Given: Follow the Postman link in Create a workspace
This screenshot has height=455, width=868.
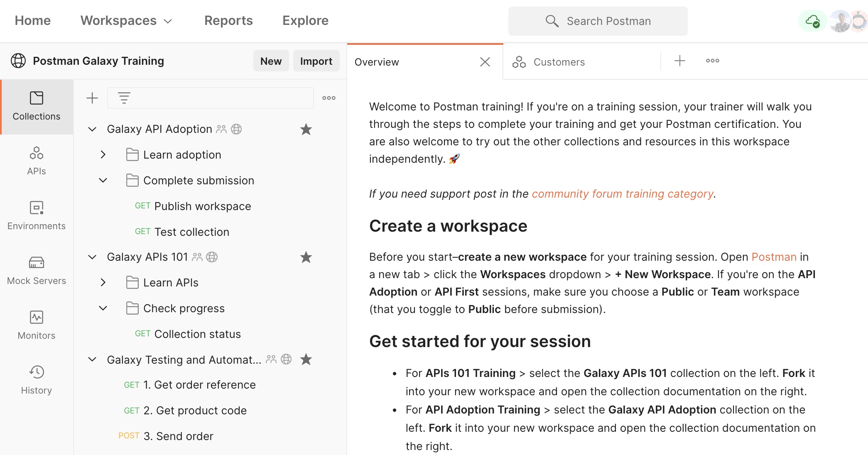Looking at the screenshot, I should (774, 257).
